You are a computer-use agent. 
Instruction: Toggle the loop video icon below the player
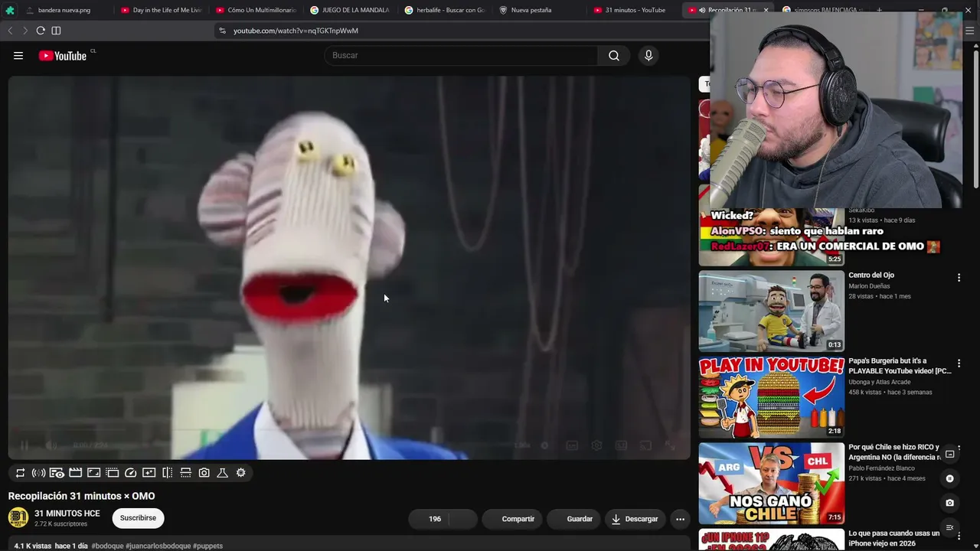click(x=21, y=473)
